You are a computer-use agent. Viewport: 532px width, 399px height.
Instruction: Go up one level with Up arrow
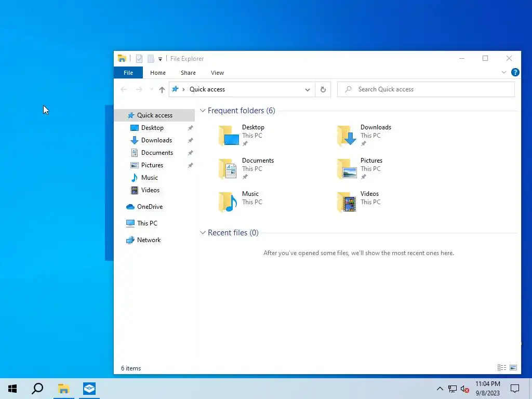[x=162, y=89]
